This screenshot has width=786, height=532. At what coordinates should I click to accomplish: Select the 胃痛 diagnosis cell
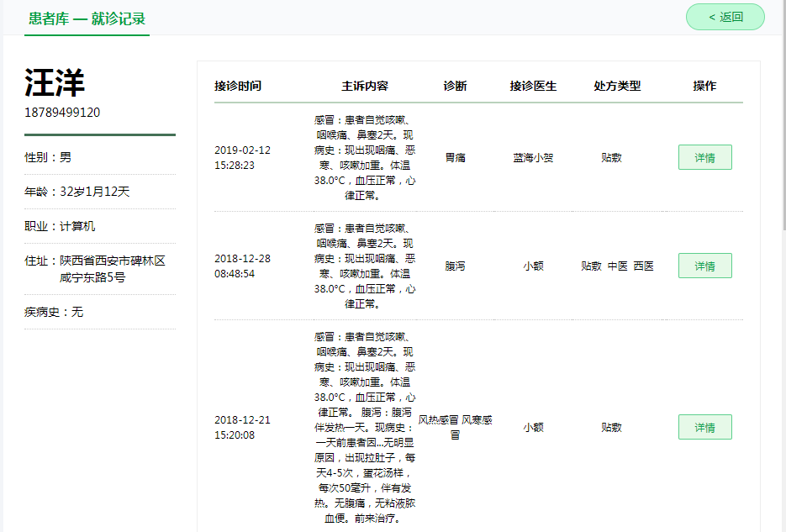455,157
